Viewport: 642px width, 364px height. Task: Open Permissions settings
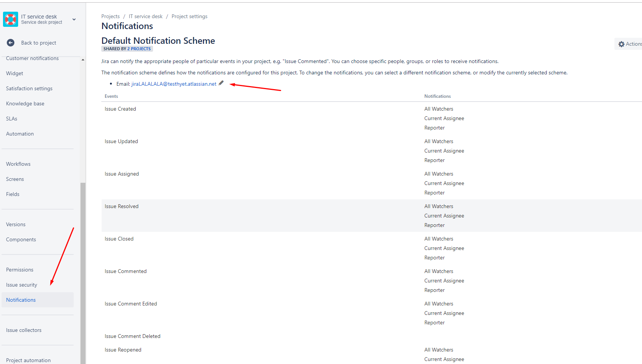coord(19,269)
